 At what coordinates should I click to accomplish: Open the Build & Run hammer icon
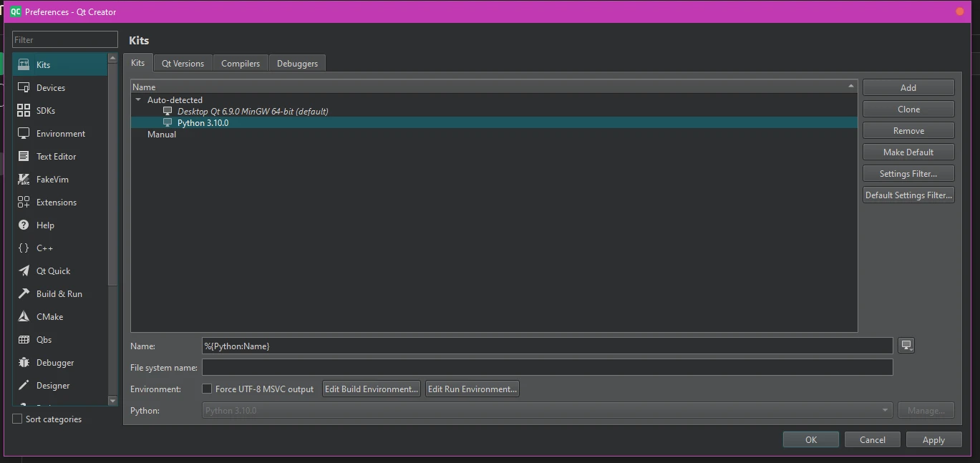pyautogui.click(x=24, y=293)
